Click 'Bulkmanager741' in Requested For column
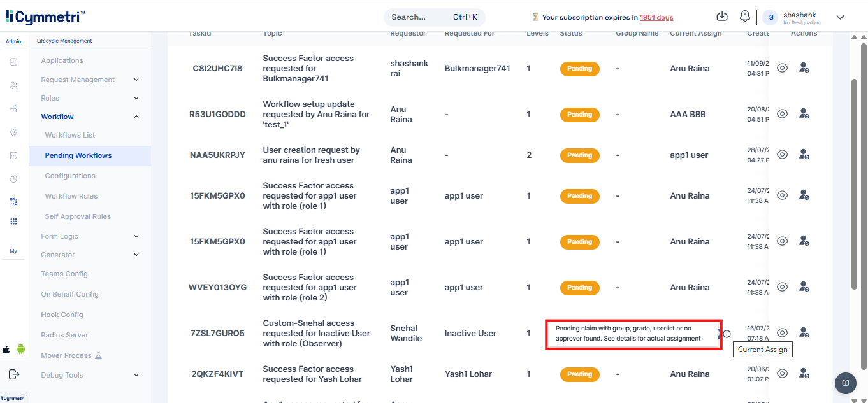This screenshot has height=403, width=868. click(x=477, y=69)
